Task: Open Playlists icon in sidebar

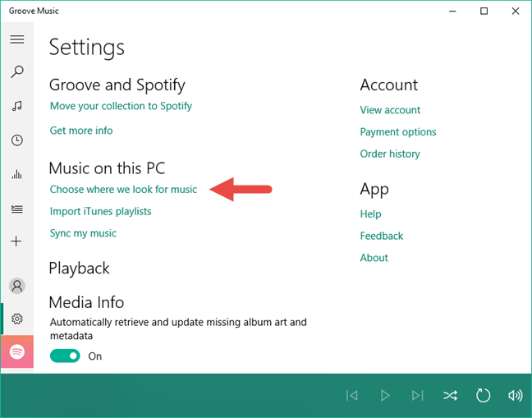Action: pos(17,209)
